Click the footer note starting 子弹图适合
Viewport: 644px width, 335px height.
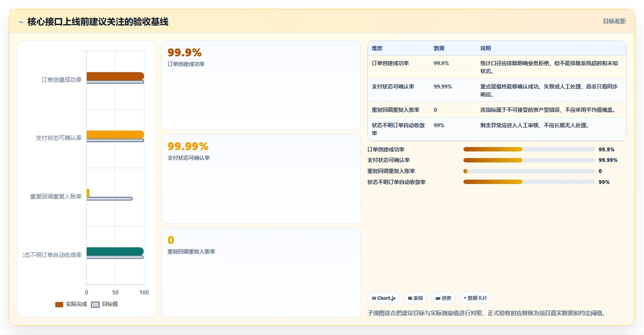486,313
